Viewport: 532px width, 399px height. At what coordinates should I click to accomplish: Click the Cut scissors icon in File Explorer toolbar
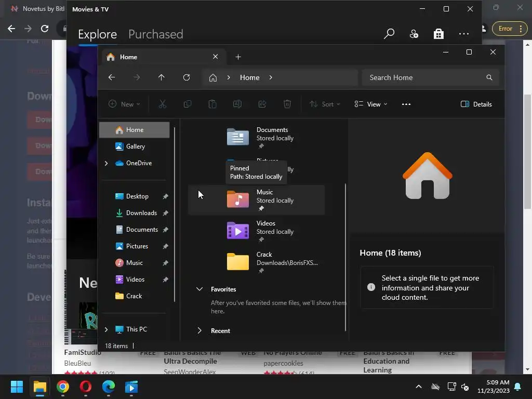(163, 104)
